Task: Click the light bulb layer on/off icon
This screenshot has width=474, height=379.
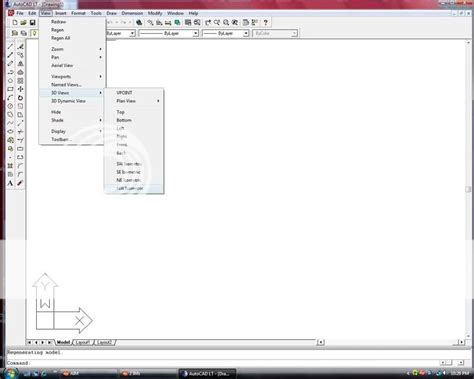Action: point(34,33)
